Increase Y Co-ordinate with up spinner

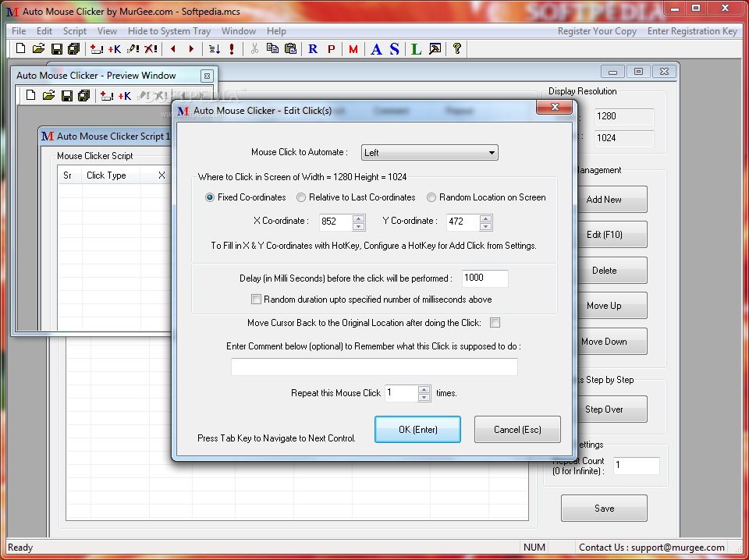[x=486, y=218]
